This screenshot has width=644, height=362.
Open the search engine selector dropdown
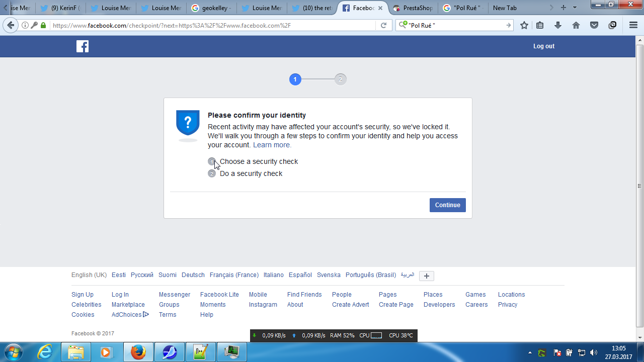[x=403, y=25]
